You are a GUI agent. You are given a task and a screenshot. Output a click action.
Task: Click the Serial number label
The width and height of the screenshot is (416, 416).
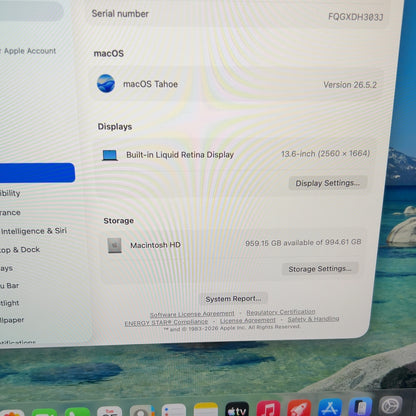click(x=120, y=14)
